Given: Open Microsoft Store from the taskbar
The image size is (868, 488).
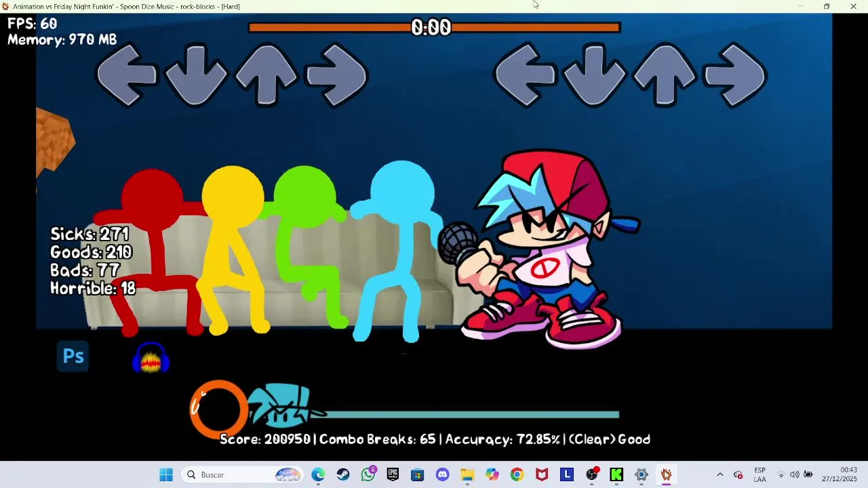Looking at the screenshot, I should (418, 475).
